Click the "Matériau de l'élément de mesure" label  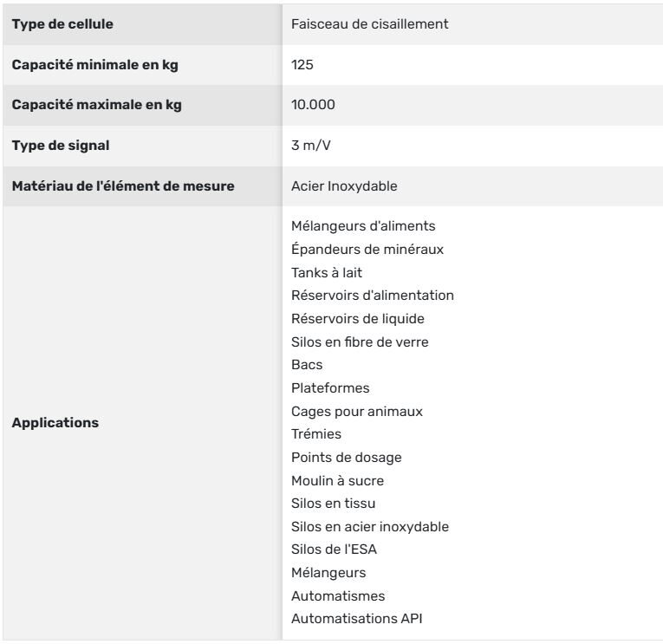tap(123, 185)
